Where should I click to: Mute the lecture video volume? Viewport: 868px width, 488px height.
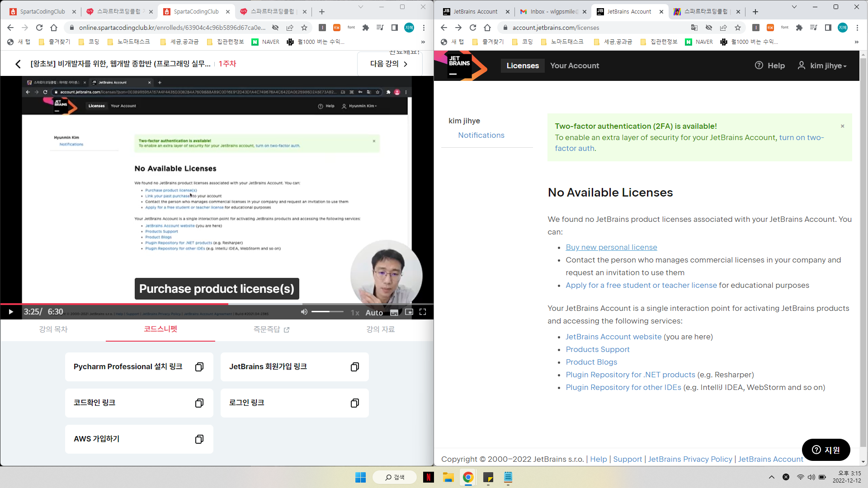click(x=304, y=312)
